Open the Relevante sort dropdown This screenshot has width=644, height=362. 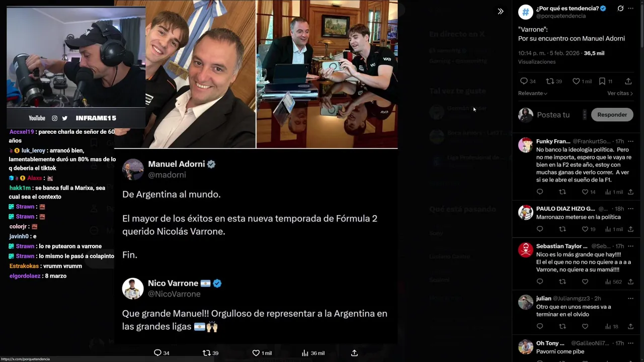coord(532,94)
